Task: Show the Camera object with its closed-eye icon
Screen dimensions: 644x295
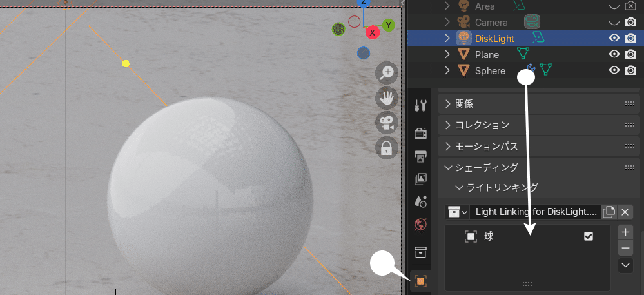Action: (x=614, y=22)
